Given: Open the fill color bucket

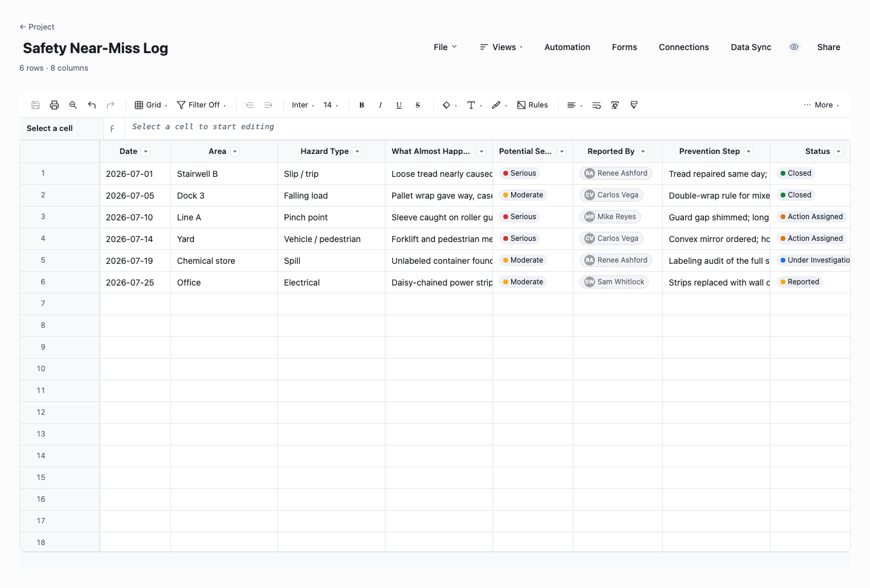Looking at the screenshot, I should click(x=449, y=105).
